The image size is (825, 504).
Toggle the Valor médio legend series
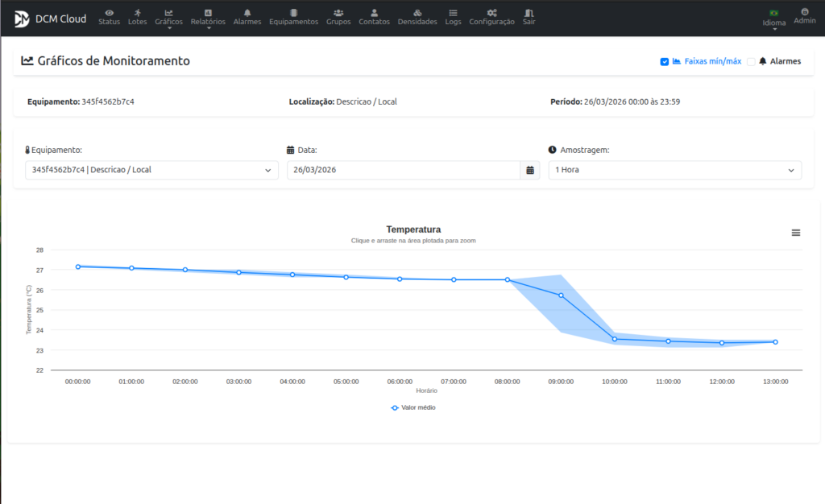coord(413,407)
